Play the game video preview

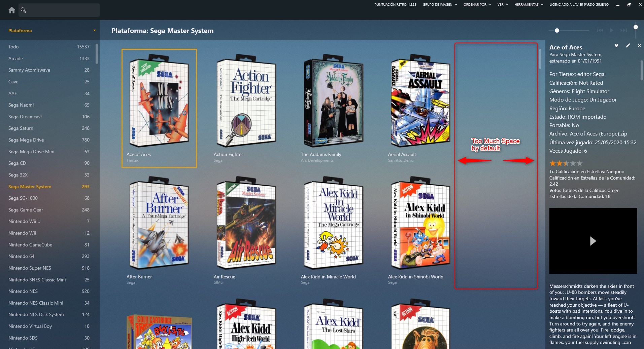tap(593, 241)
